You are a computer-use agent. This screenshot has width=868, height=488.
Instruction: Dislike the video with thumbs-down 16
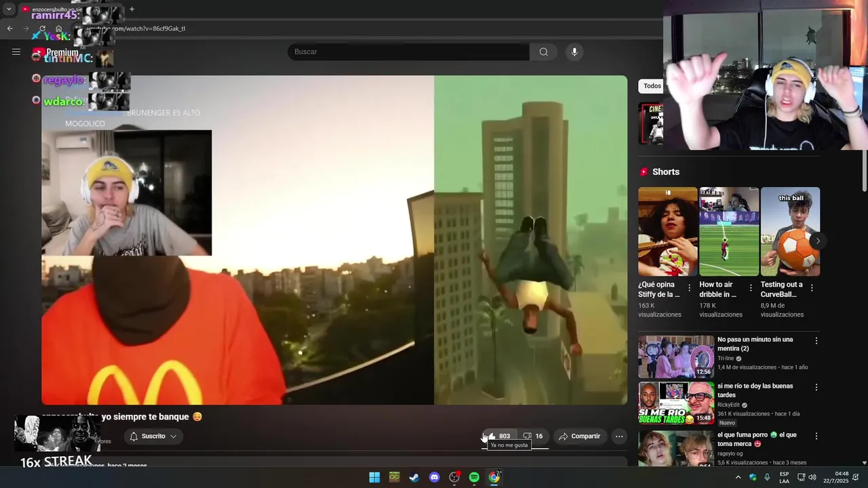point(533,436)
